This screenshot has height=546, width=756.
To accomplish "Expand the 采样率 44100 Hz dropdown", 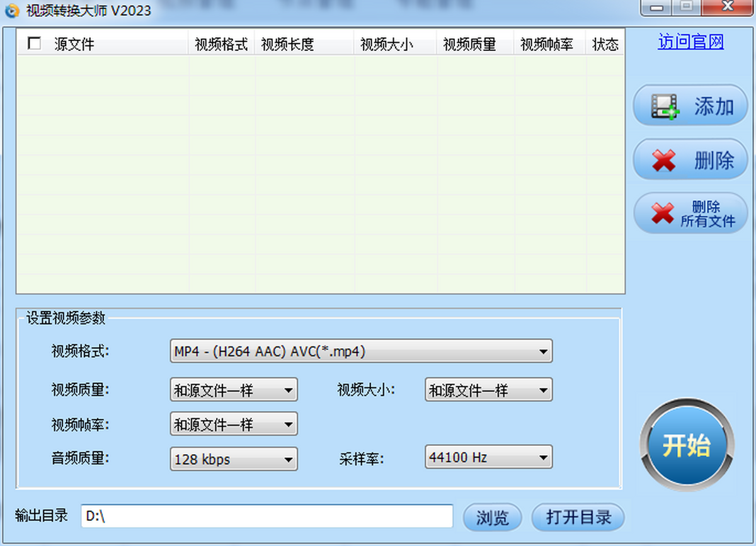I will [488, 457].
